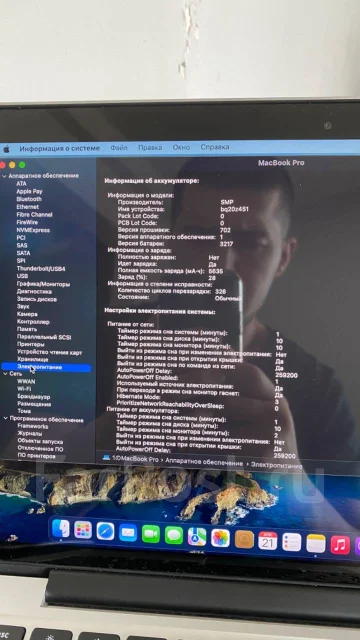Image resolution: width=360 pixels, height=640 pixels.
Task: Select SPI in the sidebar
Action: 21,261
